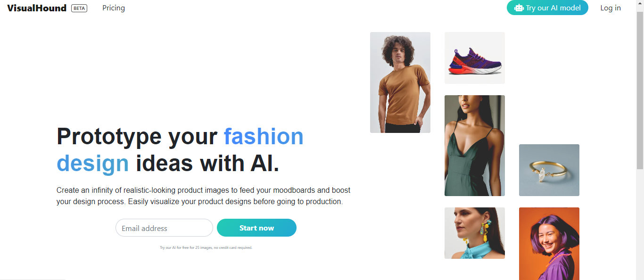This screenshot has width=644, height=280.
Task: Select the man in brown t-shirt image
Action: (x=400, y=82)
